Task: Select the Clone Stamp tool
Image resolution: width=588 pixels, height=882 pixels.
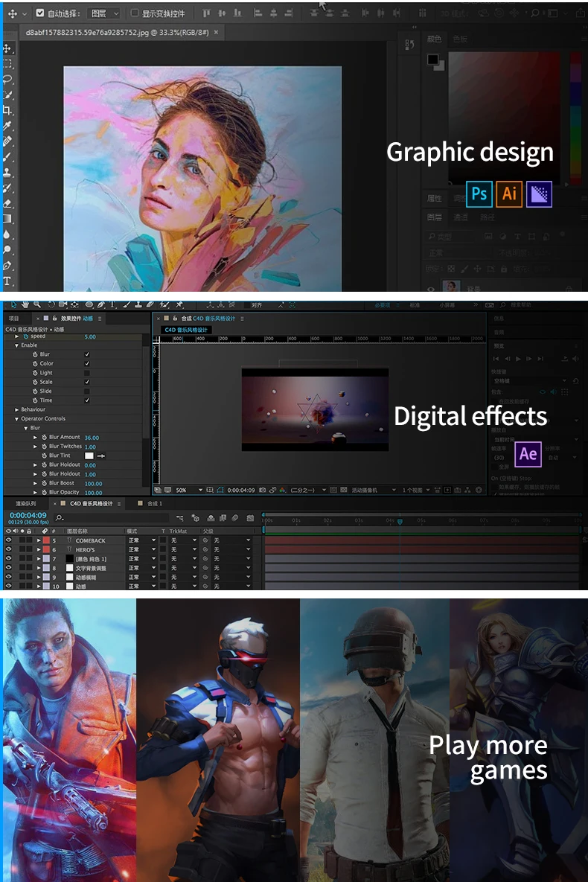Action: coord(7,173)
